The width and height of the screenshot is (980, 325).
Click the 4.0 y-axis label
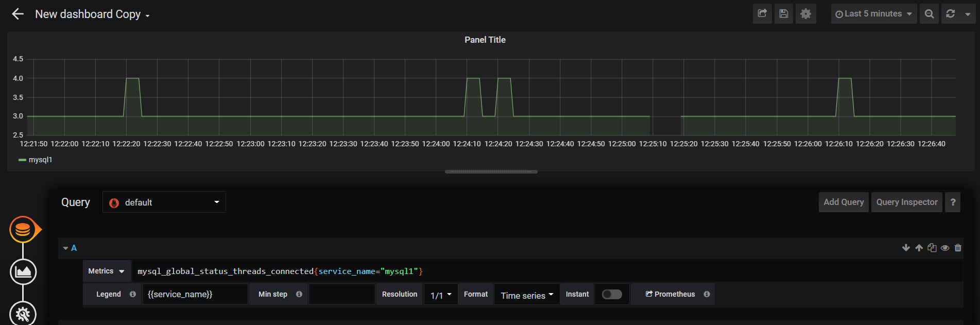[x=18, y=78]
